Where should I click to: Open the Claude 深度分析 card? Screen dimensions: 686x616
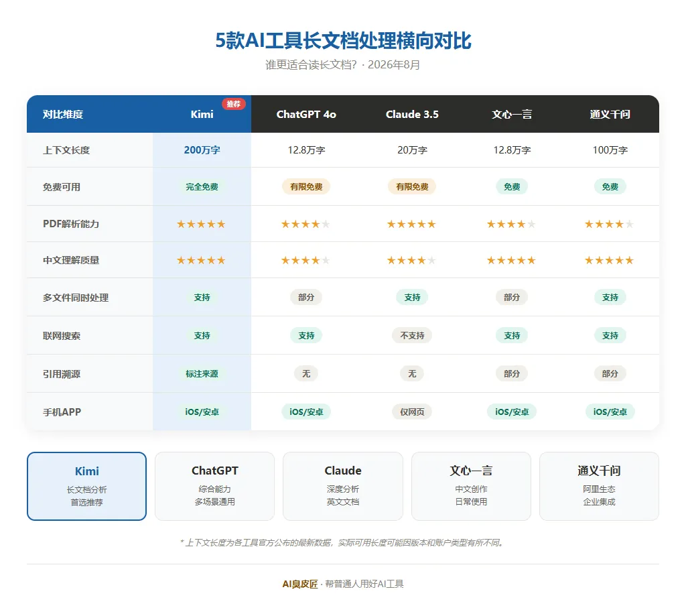(x=343, y=487)
